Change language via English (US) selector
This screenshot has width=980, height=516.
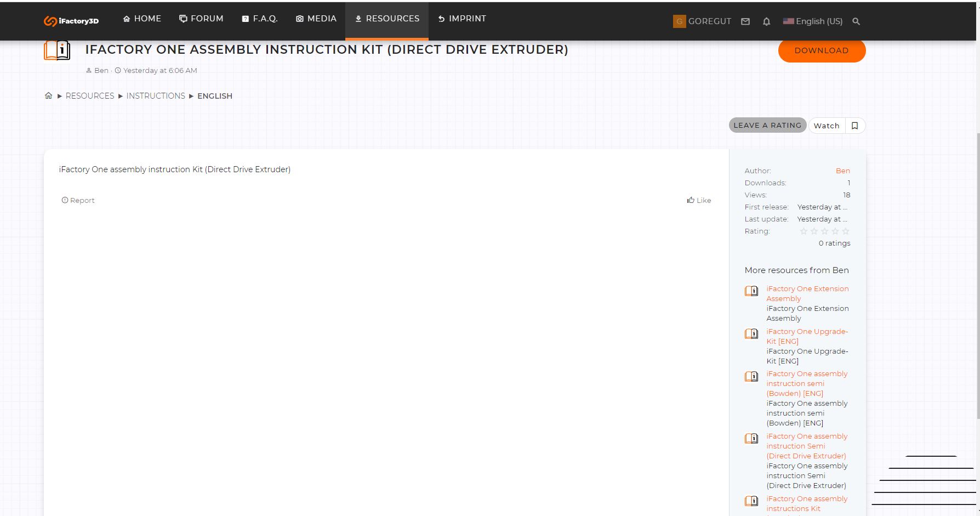tap(813, 21)
